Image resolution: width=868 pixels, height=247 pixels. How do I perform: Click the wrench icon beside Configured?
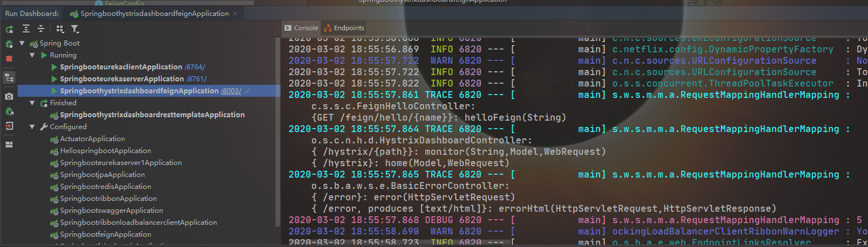(44, 127)
